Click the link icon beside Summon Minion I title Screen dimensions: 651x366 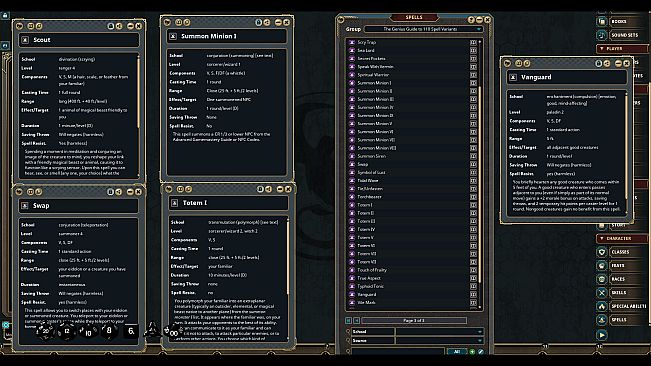173,37
